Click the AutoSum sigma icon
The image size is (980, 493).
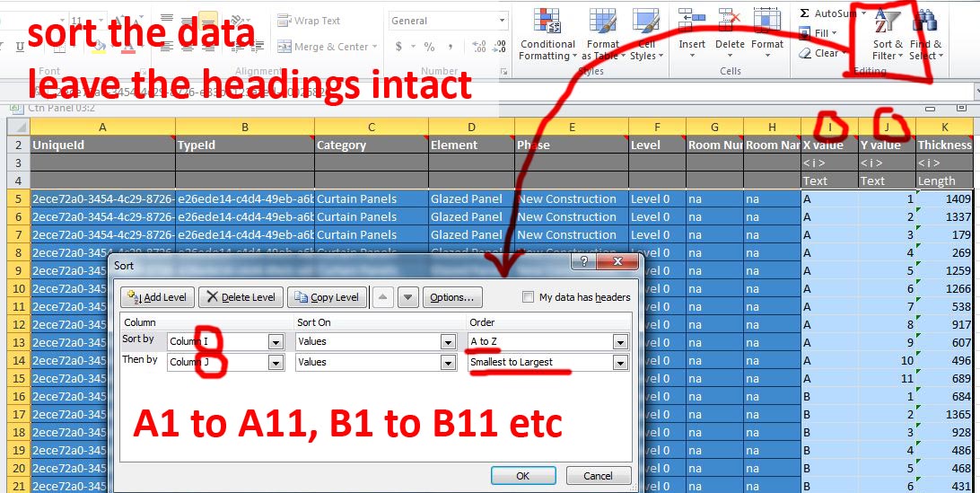click(x=804, y=13)
